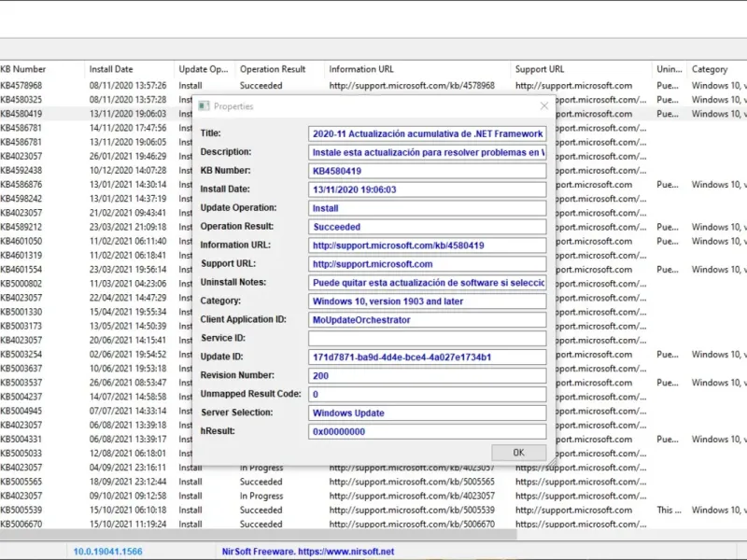Click the empty Service ID field

point(427,338)
